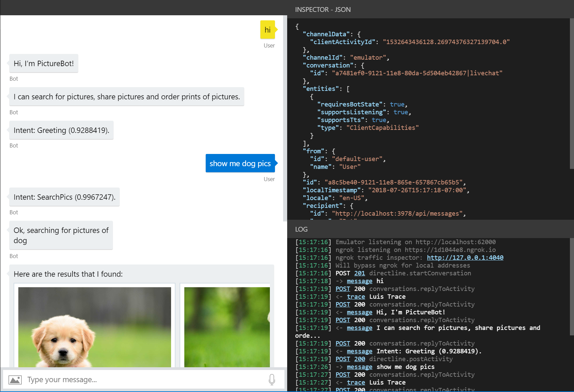Select the blue 'show me dog pics' bubble
The width and height of the screenshot is (574, 392).
pyautogui.click(x=240, y=163)
